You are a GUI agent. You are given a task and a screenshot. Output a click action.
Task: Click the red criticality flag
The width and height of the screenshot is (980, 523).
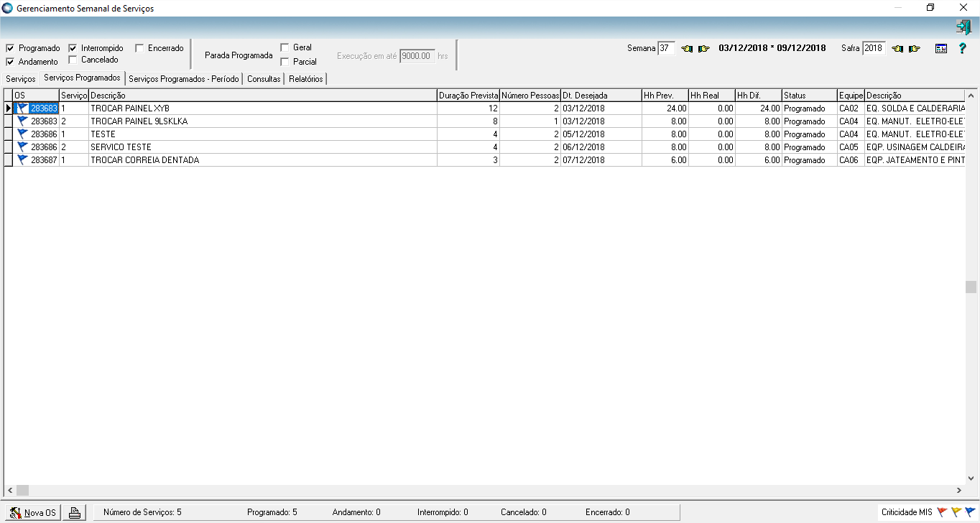[x=942, y=512]
